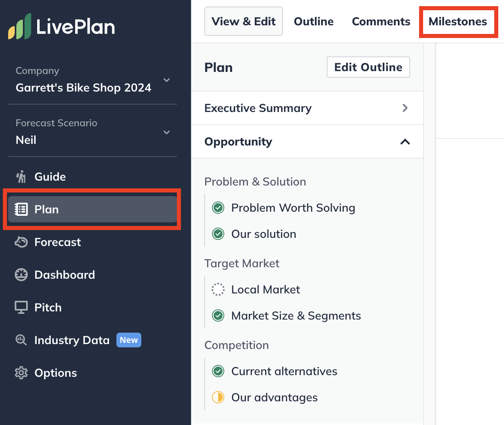Switch to the Outline tab
The image size is (504, 425).
click(314, 21)
